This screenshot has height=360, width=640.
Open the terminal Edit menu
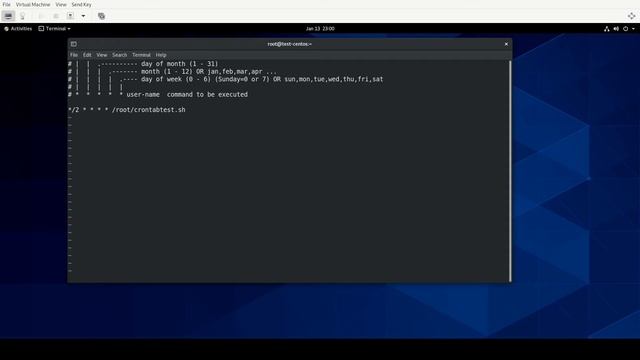87,55
